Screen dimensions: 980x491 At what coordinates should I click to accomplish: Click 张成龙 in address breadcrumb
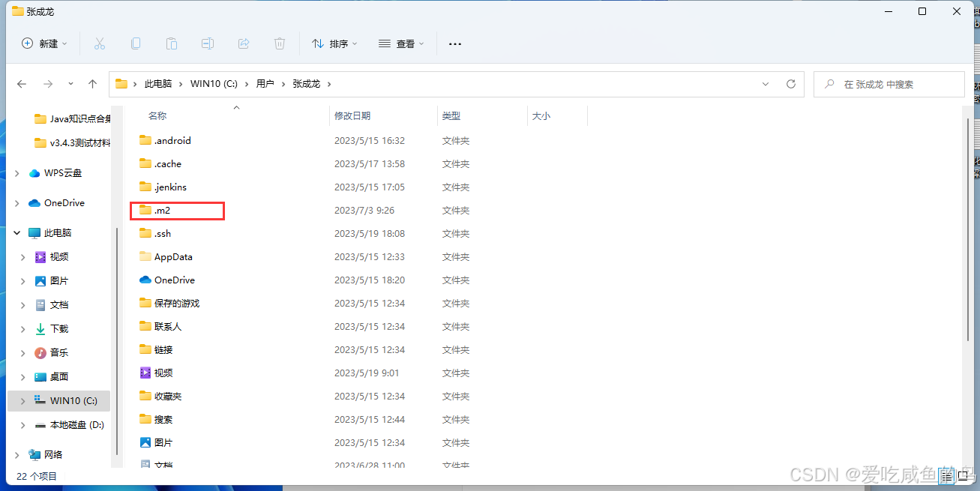coord(307,84)
